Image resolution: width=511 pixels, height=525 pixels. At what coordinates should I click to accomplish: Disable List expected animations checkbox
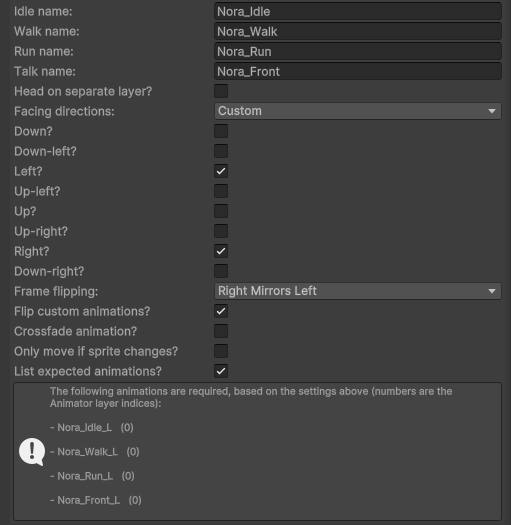[x=221, y=371]
